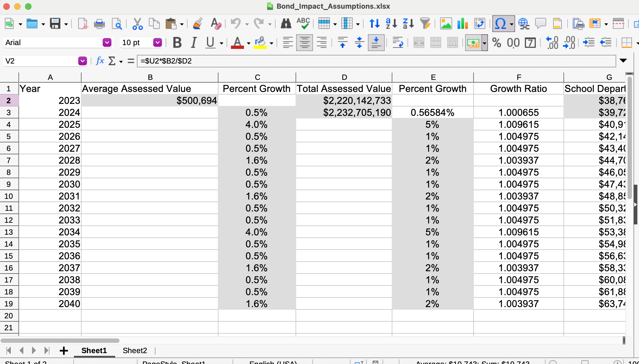Click the Clone Formatting paintbrush icon
Image resolution: width=639 pixels, height=364 pixels.
198,24
